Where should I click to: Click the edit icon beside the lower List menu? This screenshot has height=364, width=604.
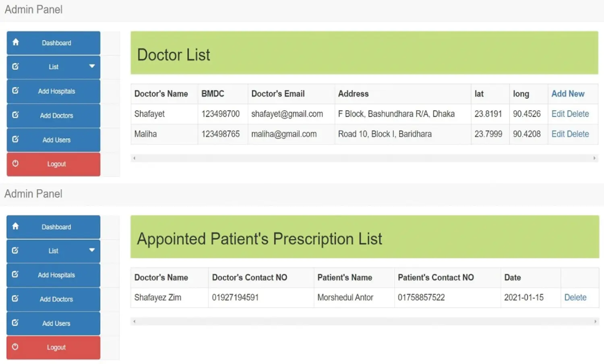coord(15,250)
